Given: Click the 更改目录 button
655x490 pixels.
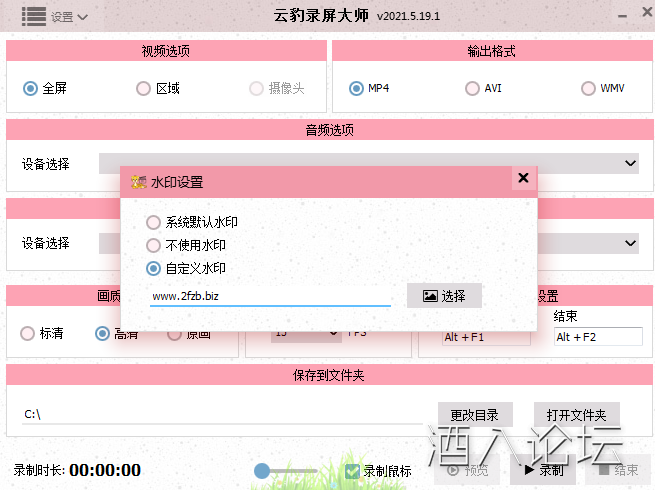Looking at the screenshot, I should click(x=475, y=415).
